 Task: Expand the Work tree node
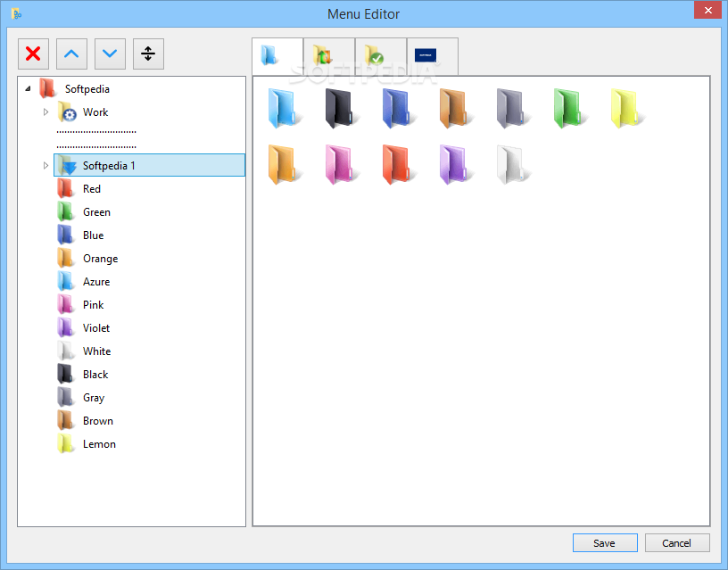[x=45, y=112]
